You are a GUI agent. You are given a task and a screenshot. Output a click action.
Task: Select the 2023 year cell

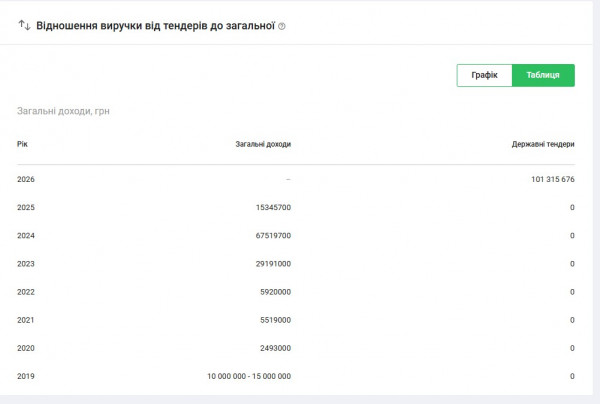pyautogui.click(x=26, y=264)
